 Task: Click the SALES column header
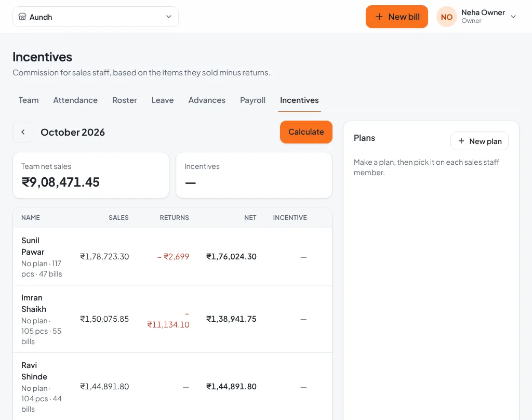tap(118, 218)
